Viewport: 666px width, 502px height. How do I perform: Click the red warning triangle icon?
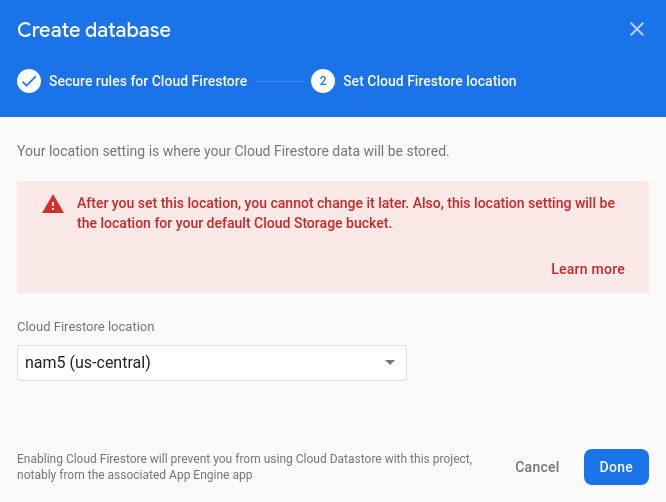point(52,204)
